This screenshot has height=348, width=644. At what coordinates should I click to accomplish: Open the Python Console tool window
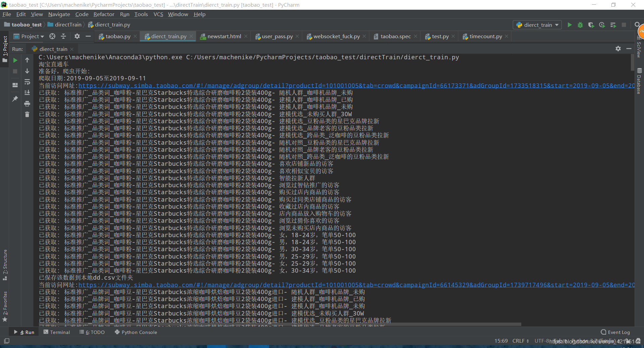pyautogui.click(x=136, y=332)
